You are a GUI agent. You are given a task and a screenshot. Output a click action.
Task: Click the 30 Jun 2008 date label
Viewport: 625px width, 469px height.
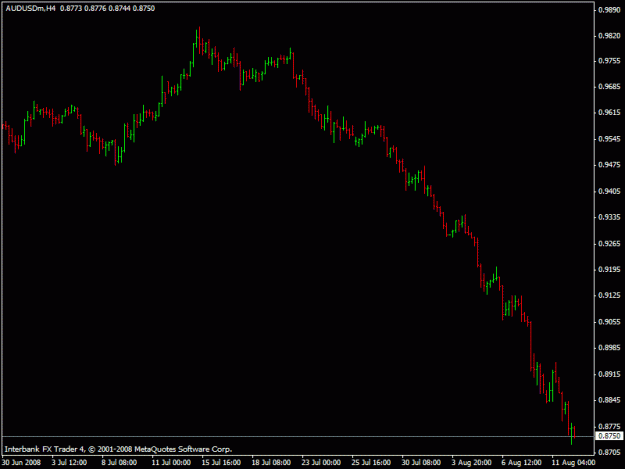[21, 463]
